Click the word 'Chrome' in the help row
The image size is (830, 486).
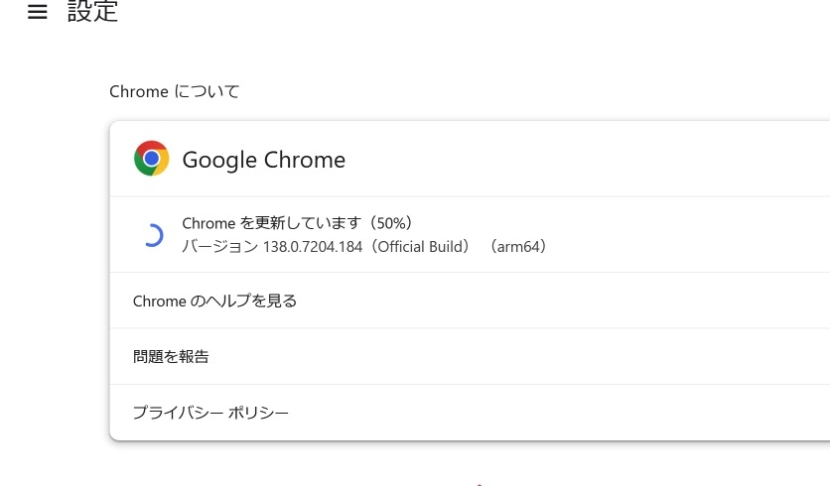pyautogui.click(x=160, y=301)
